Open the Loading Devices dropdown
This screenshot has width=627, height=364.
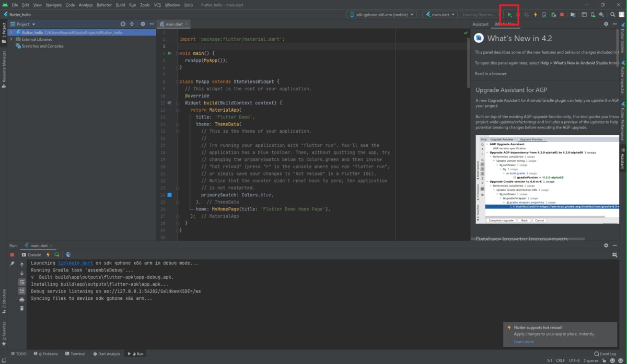click(x=481, y=15)
